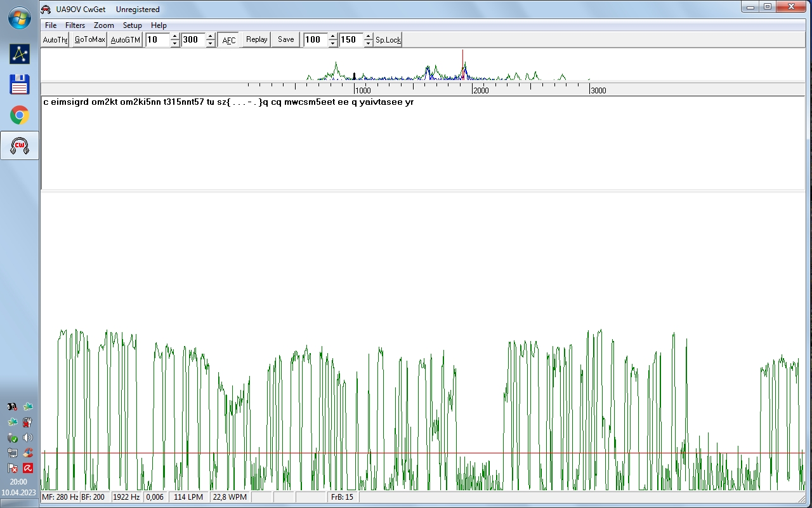Screen dimensions: 812x508
Task: Click the volume speaker tray icon
Action: coord(28,438)
